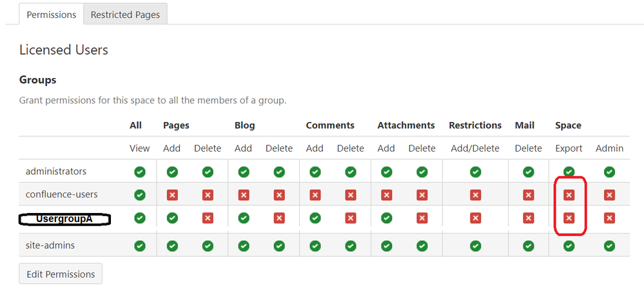Click UsergroupA Blog Add green check icon
This screenshot has height=302, width=644.
243,218
